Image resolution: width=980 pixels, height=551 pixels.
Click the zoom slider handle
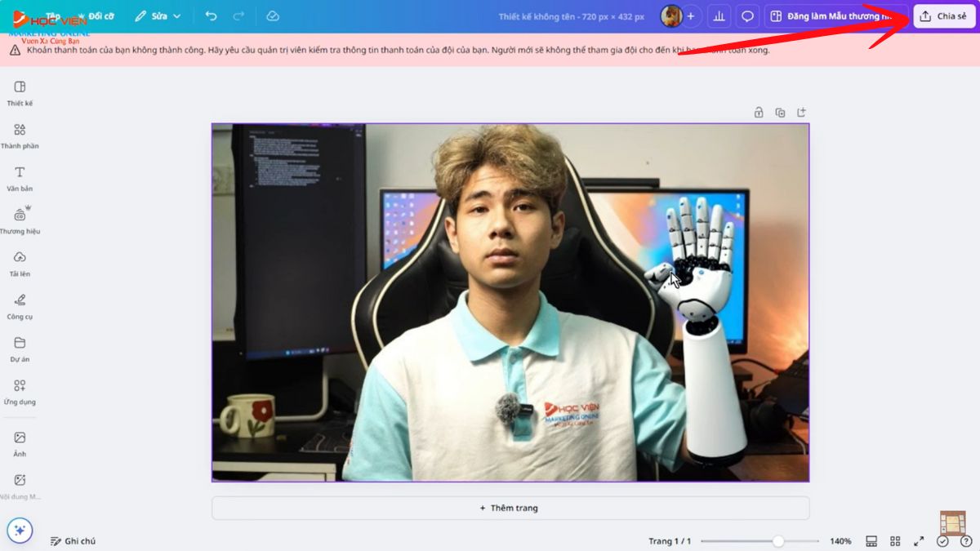(778, 541)
